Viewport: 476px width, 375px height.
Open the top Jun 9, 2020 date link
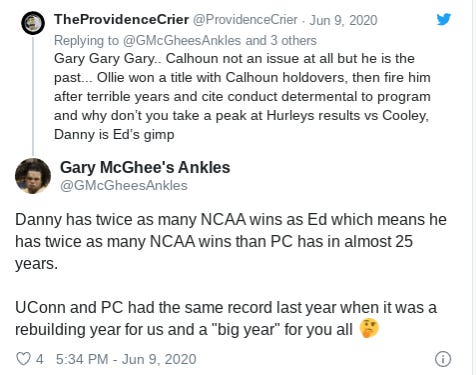[343, 20]
